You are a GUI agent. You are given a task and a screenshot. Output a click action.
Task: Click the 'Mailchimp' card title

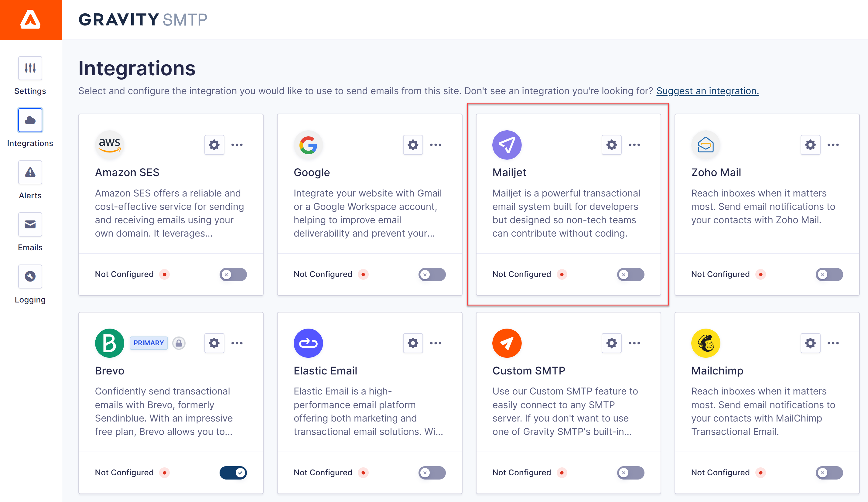tap(717, 371)
